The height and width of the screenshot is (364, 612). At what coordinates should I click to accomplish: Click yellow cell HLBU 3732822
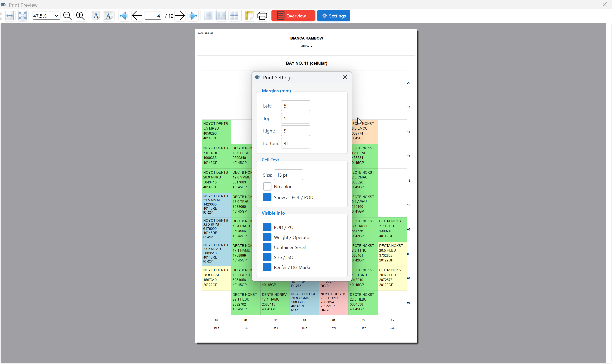[392, 254]
